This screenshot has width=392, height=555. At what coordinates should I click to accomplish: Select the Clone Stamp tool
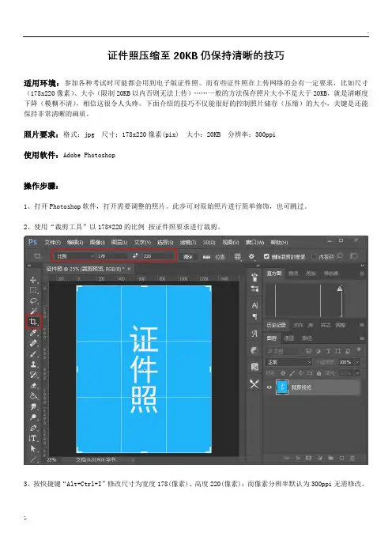pos(33,364)
